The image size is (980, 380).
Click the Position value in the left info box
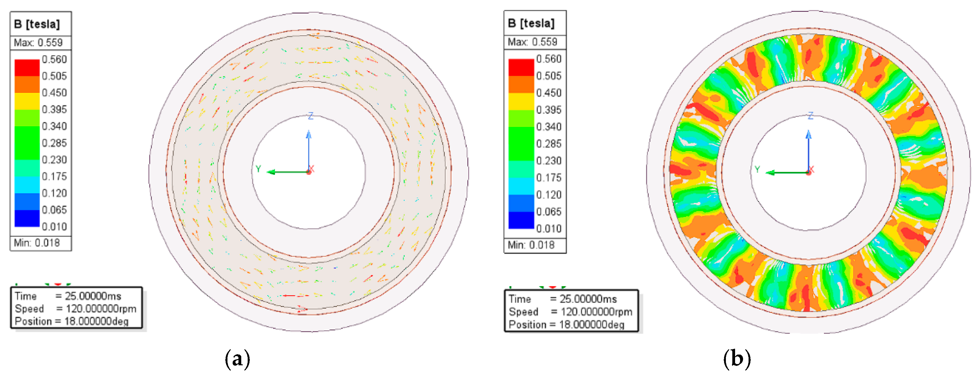pos(96,321)
